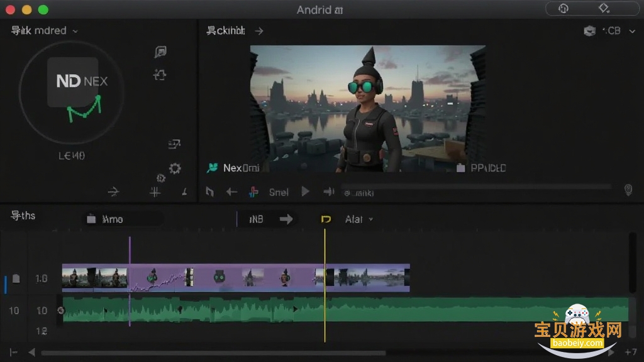Click the yellow playhead line on the timeline
This screenshot has height=362, width=644.
(325, 285)
